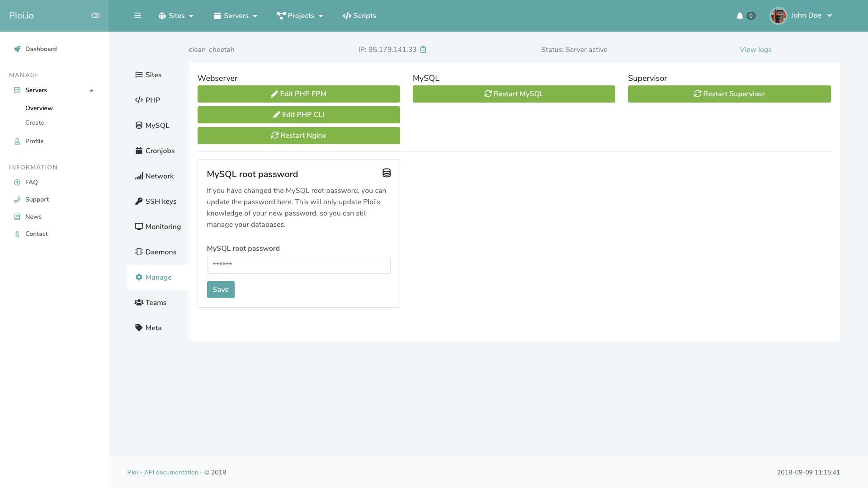The height and width of the screenshot is (488, 868).
Task: Click the Servers list icon in sidebar
Action: [17, 90]
